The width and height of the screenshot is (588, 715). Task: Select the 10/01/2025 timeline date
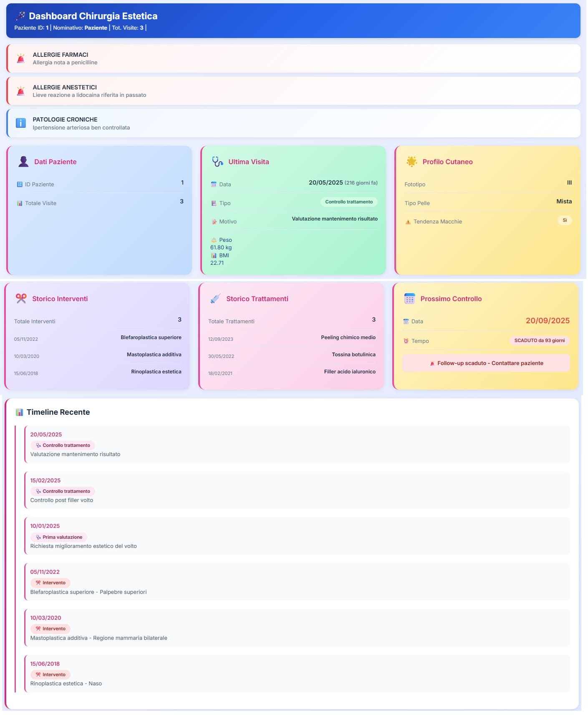pyautogui.click(x=45, y=526)
